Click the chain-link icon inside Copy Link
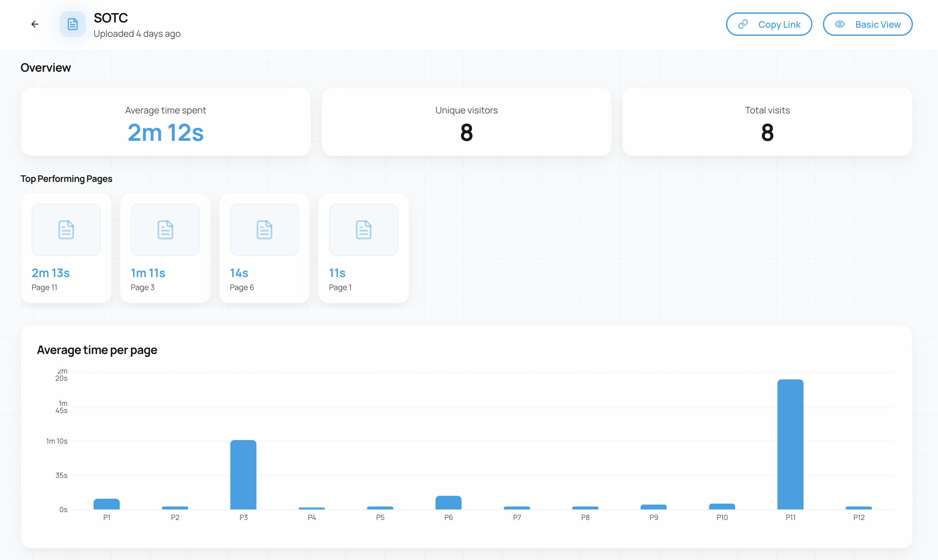The height and width of the screenshot is (560, 938). [x=743, y=24]
